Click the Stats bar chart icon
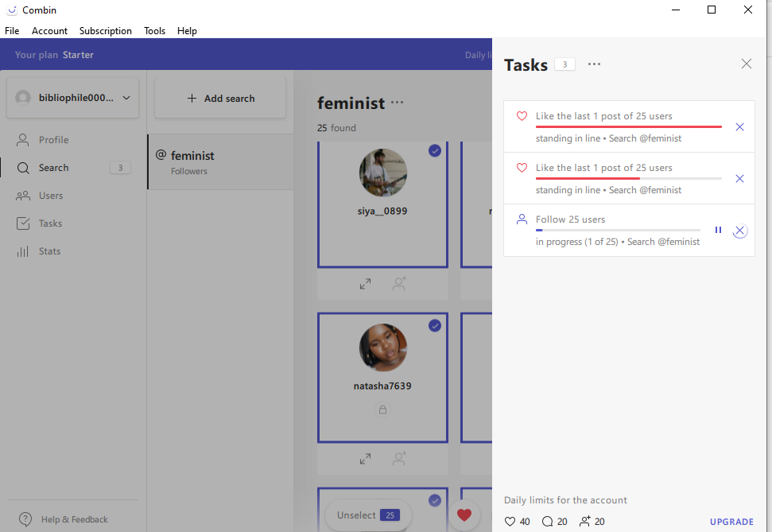This screenshot has width=772, height=532. (22, 251)
